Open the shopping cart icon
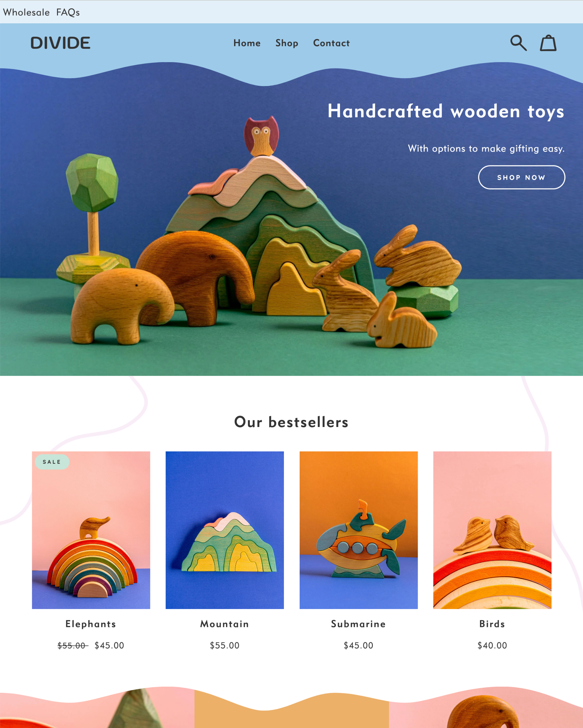Image resolution: width=583 pixels, height=728 pixels. (548, 42)
